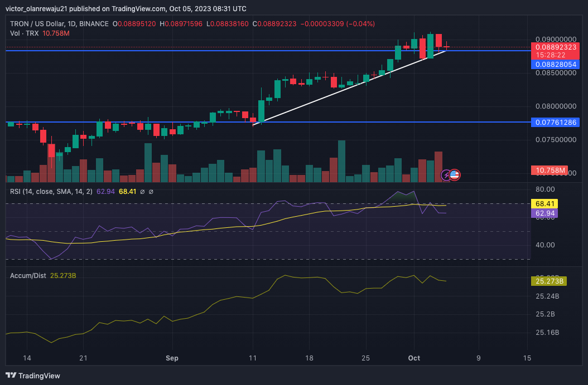Click the 9 date label on time axis

coord(479,358)
